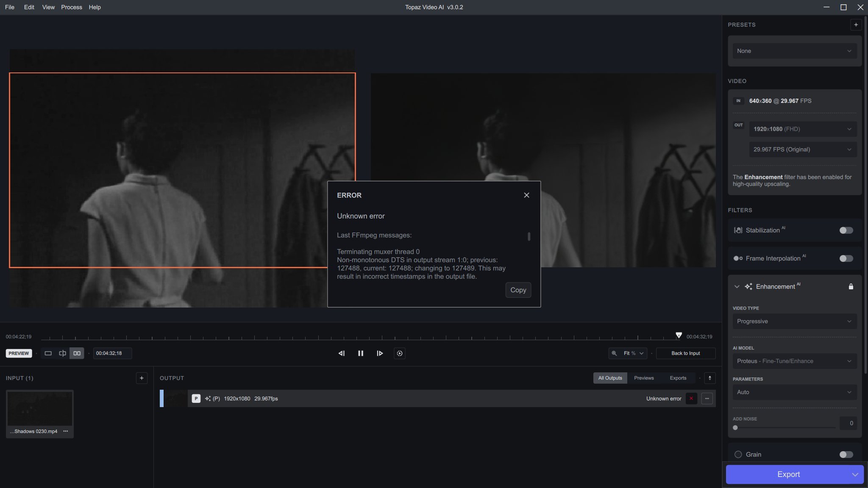Viewport: 868px width, 488px height.
Task: Click the Back to Input button
Action: (x=685, y=353)
